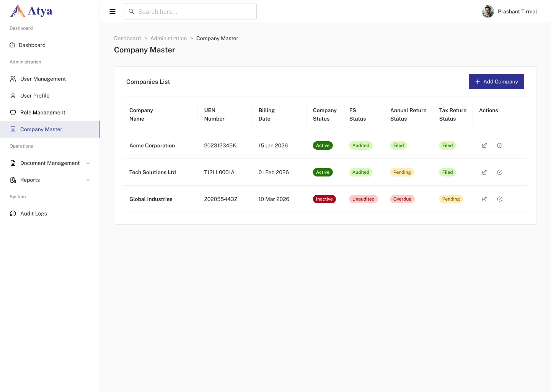This screenshot has height=392, width=551.
Task: Expand the Reports submenu chevron
Action: coord(88,180)
